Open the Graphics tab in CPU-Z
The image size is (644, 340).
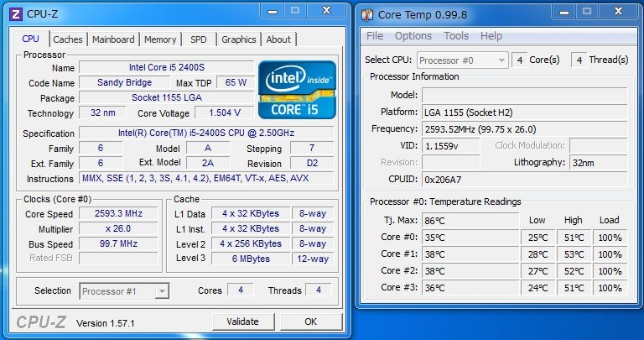[239, 39]
